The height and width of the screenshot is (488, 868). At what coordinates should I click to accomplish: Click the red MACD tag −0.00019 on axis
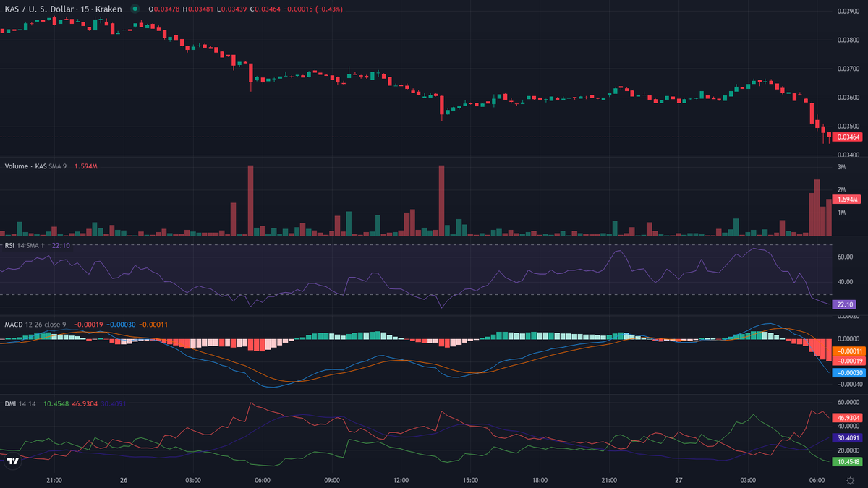coord(848,360)
